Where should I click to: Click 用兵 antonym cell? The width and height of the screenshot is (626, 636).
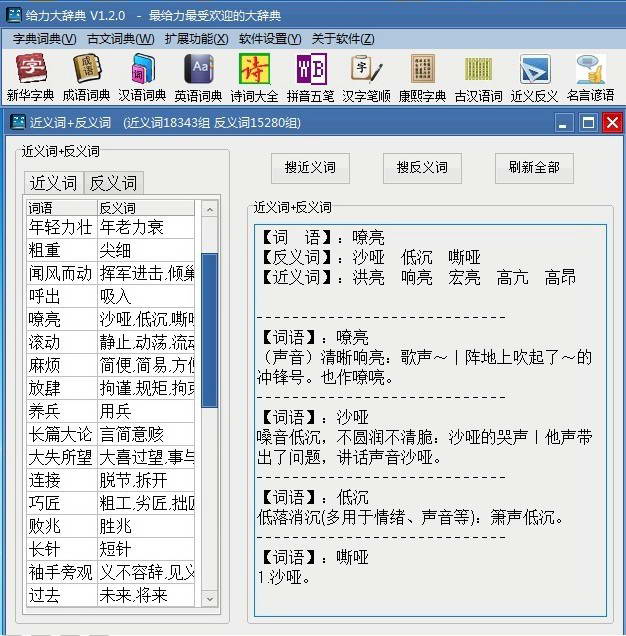tap(146, 411)
